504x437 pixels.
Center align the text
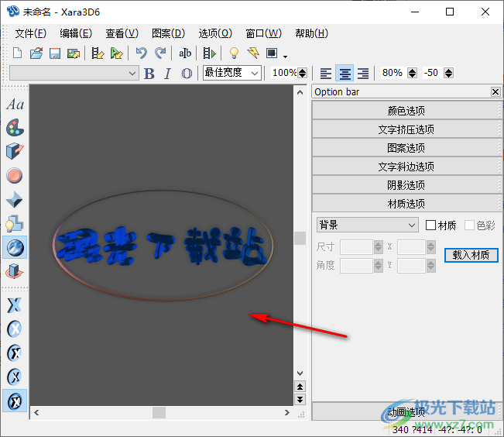pos(345,73)
